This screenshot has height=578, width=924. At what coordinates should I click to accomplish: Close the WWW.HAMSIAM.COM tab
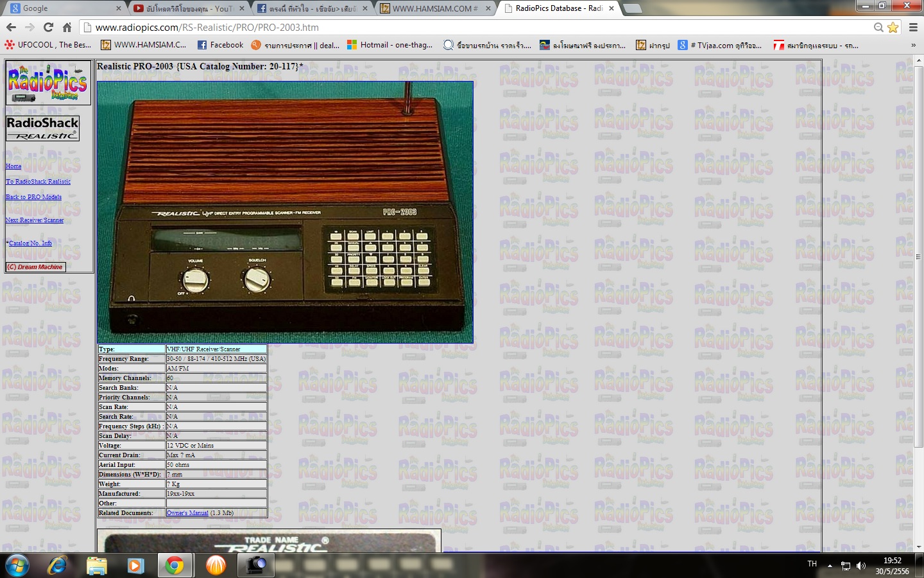[488, 8]
